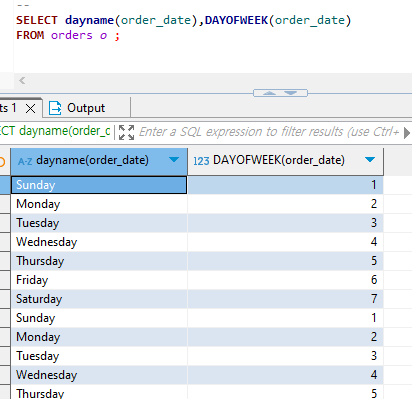The width and height of the screenshot is (412, 399).
Task: Select the second Tuesday cell
Action: (x=99, y=356)
